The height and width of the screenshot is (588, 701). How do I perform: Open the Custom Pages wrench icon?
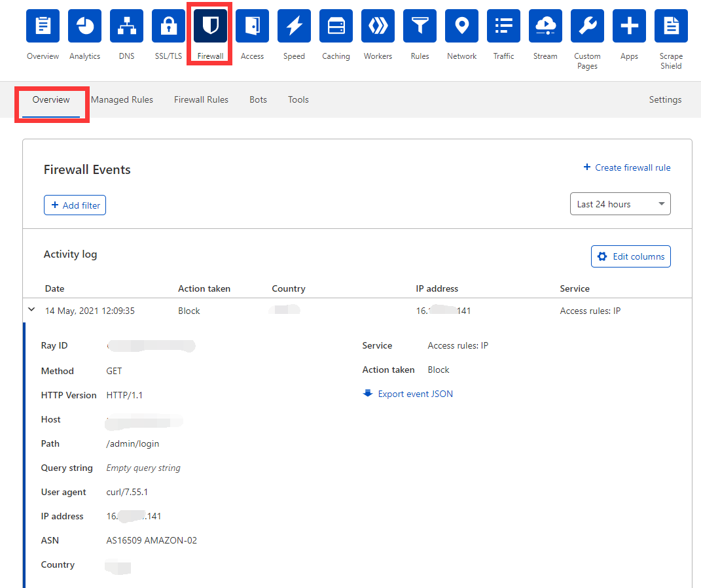(587, 26)
